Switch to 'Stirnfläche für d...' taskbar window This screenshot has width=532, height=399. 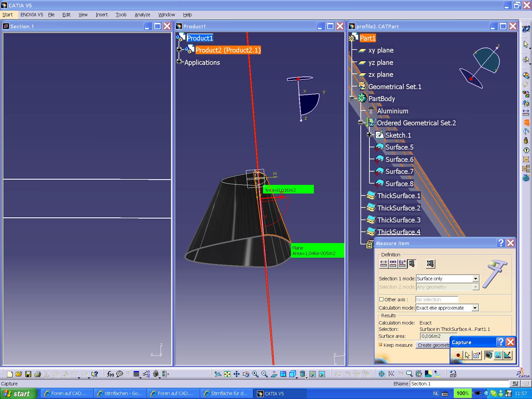pos(226,393)
